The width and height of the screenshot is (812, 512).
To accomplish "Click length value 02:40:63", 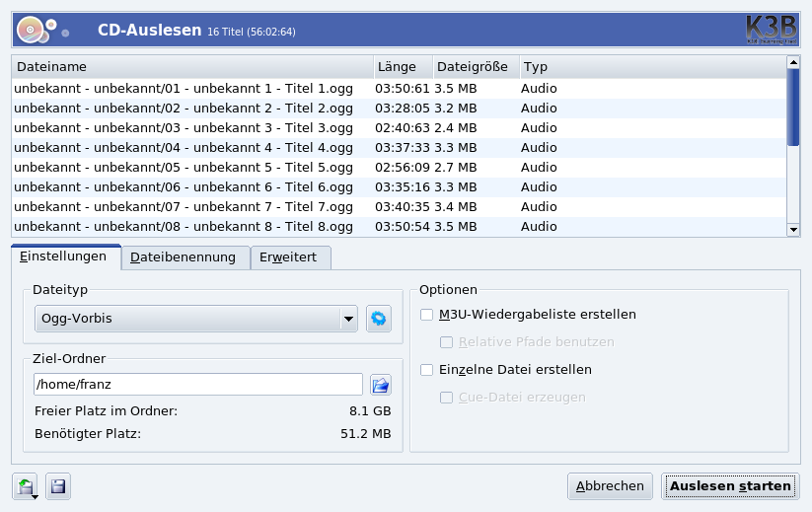I will tap(403, 128).
